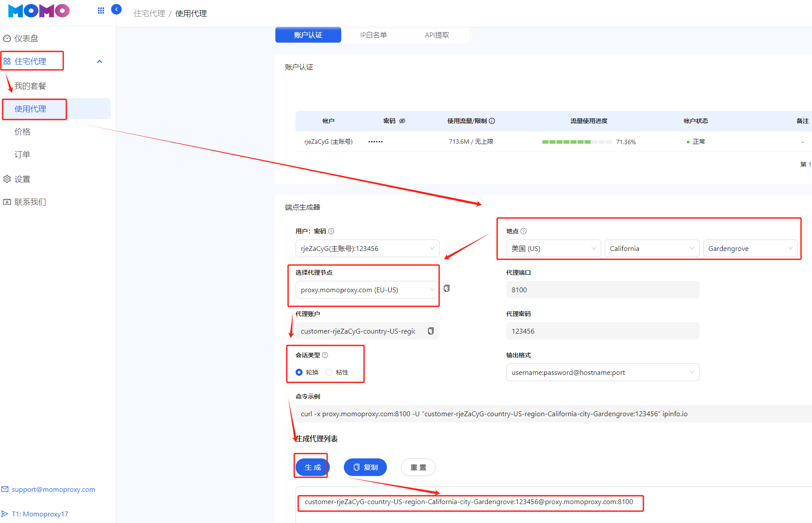Click the 使用代理 breadcrumb text
Screen dimensions: 812x523
(191, 14)
